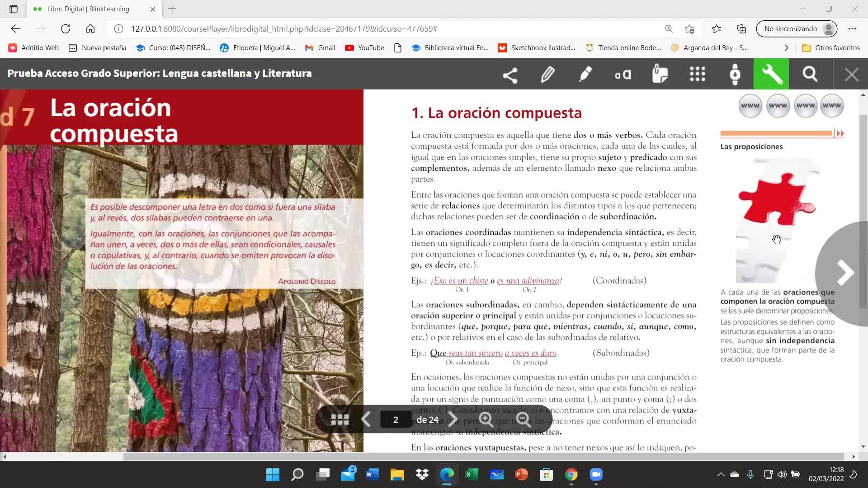Show hidden system tray icons
The image size is (868, 488).
tap(721, 474)
